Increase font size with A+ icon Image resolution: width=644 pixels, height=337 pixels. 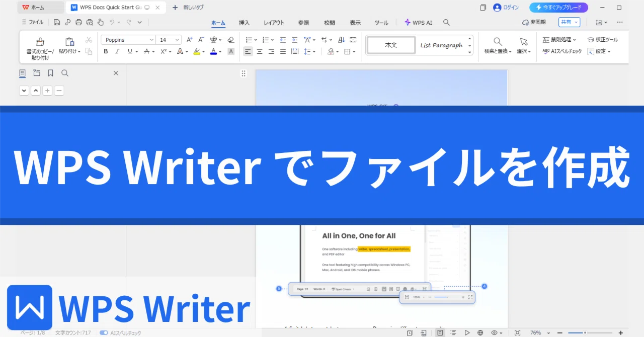(190, 40)
